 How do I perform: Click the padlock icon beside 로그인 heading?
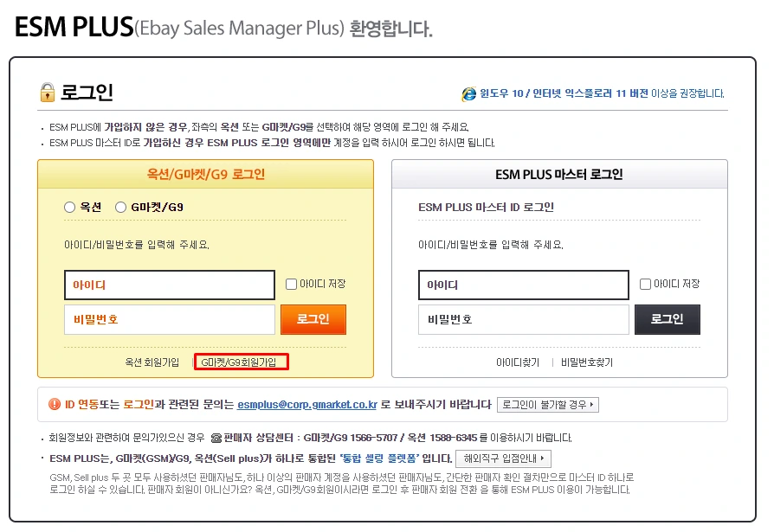click(47, 93)
